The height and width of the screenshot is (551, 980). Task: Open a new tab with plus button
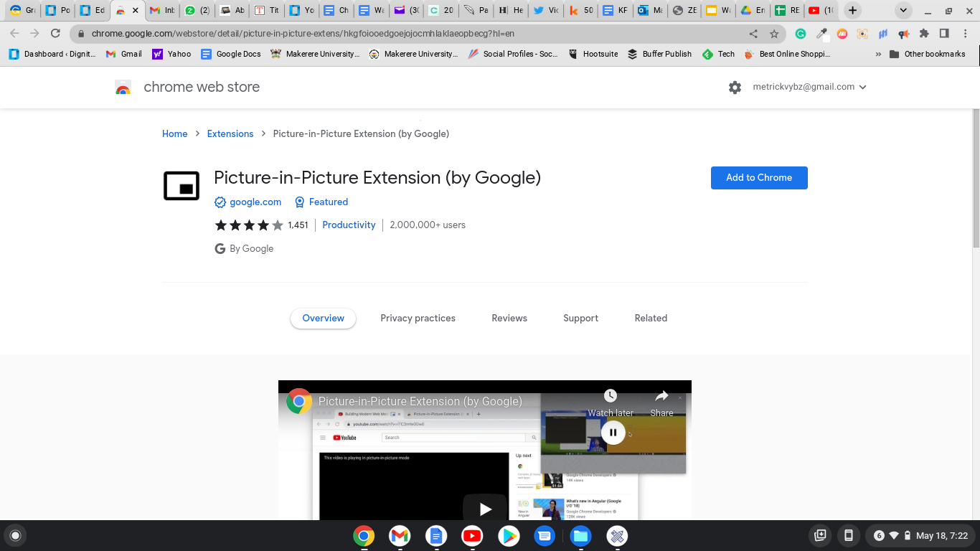click(852, 11)
